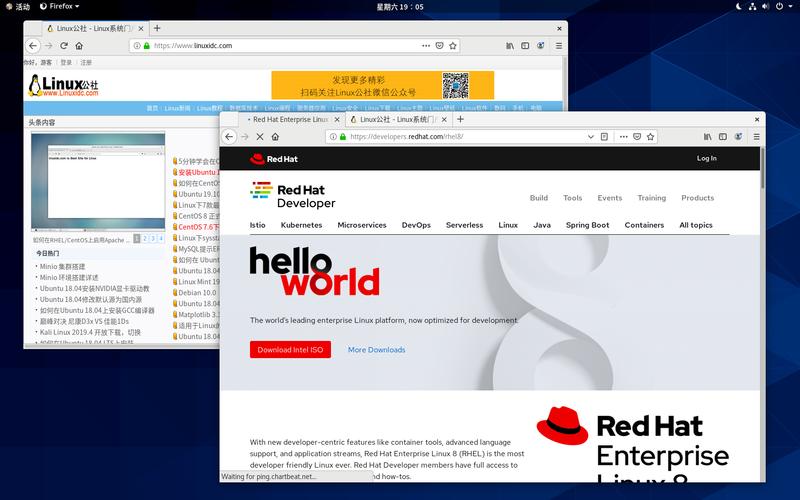
Task: Open the 活动 Activities overview
Action: (18, 6)
